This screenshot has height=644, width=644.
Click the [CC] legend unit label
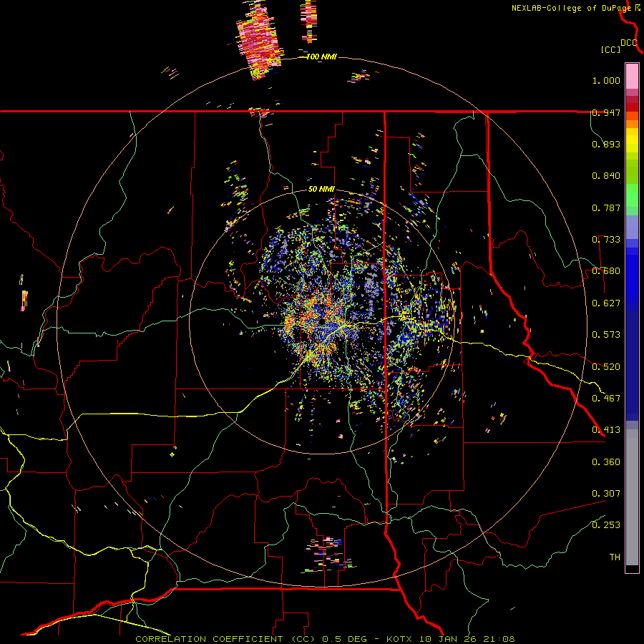click(610, 49)
